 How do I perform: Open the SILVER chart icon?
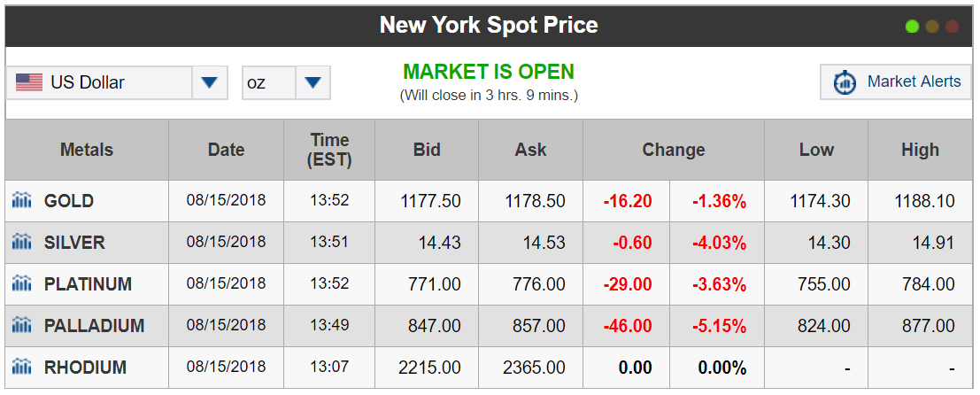(x=22, y=242)
